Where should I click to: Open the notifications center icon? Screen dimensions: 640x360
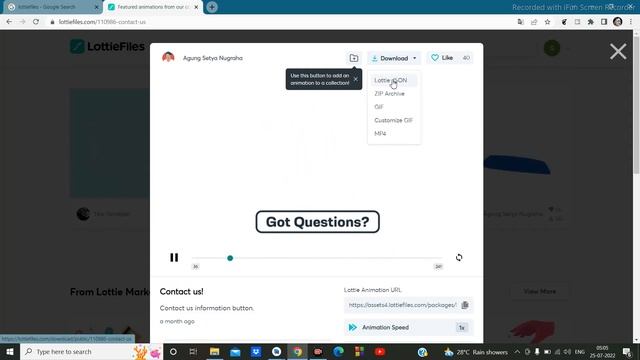(627, 352)
